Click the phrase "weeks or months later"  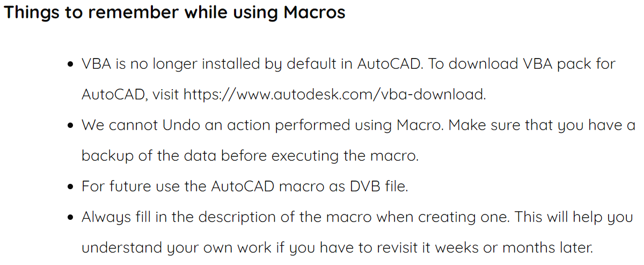pos(514,248)
